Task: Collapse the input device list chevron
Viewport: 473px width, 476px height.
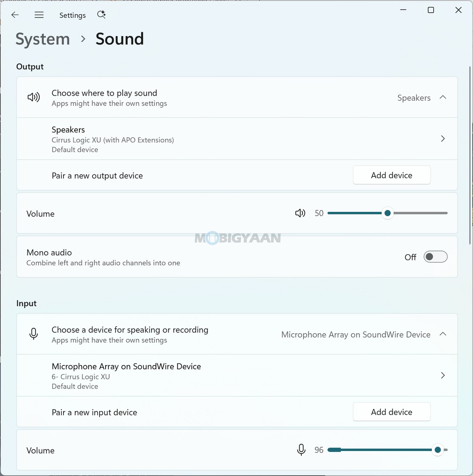Action: tap(443, 334)
